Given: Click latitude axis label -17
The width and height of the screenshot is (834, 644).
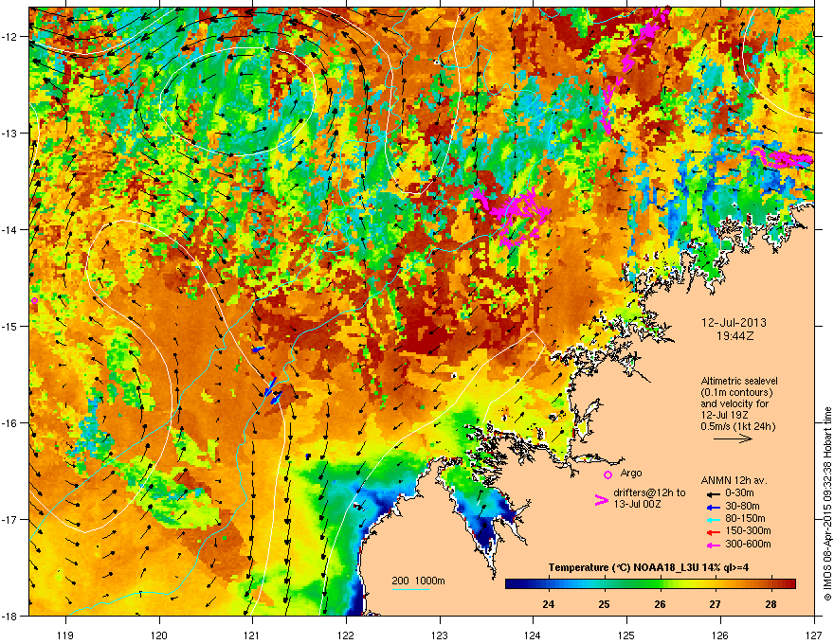Looking at the screenshot, I should 9,520.
